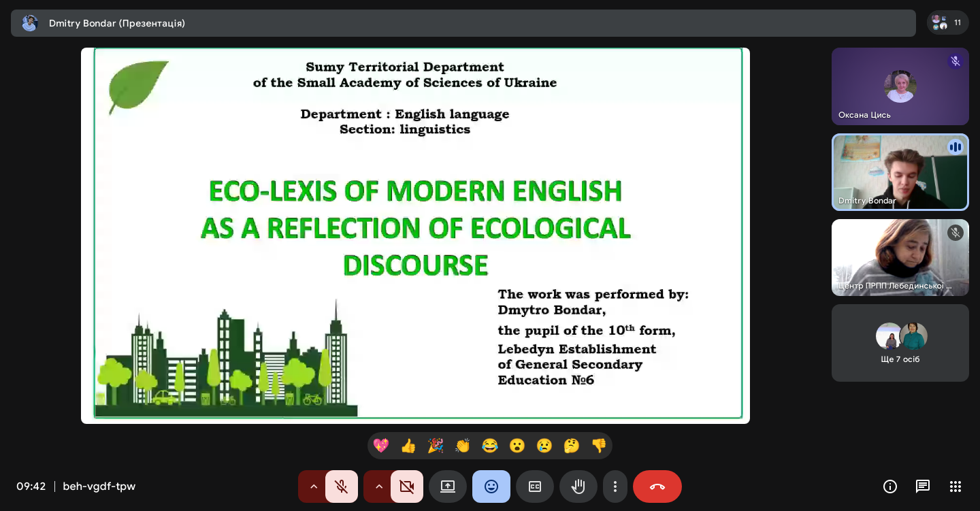The height and width of the screenshot is (511, 980).
Task: Raise your hand
Action: (578, 487)
